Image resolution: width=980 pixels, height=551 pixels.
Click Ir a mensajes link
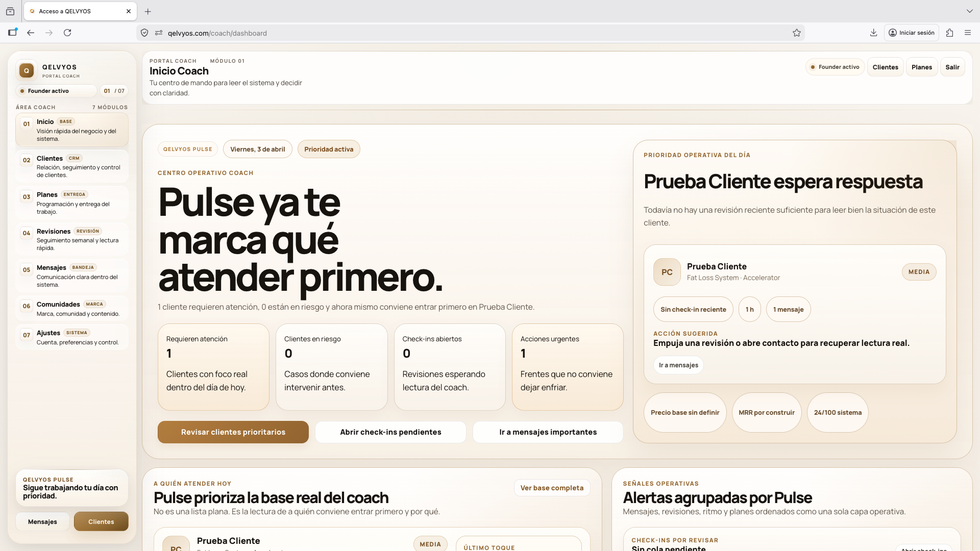678,365
